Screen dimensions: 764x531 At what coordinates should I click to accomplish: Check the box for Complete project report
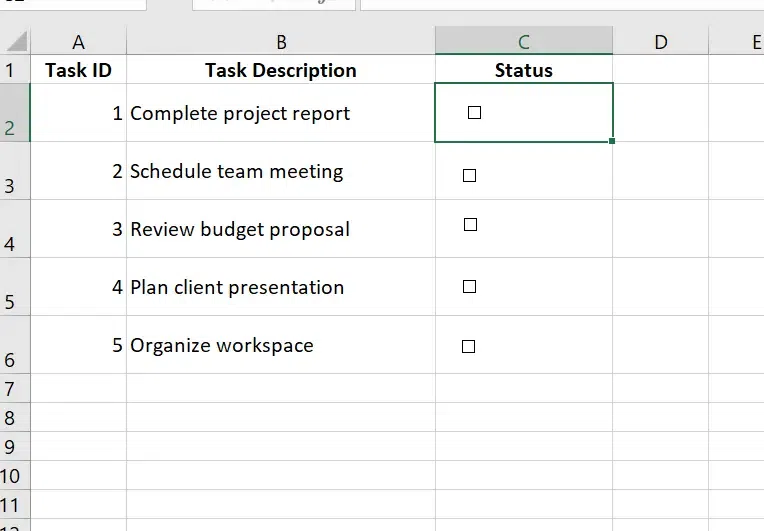(x=474, y=113)
